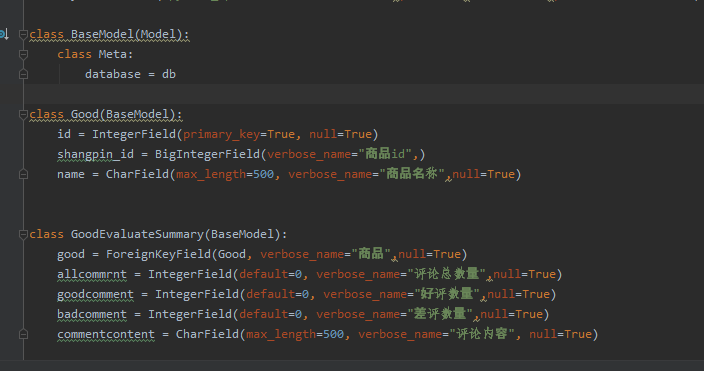Collapse the Meta class fold marker
This screenshot has width=704, height=371.
click(23, 54)
